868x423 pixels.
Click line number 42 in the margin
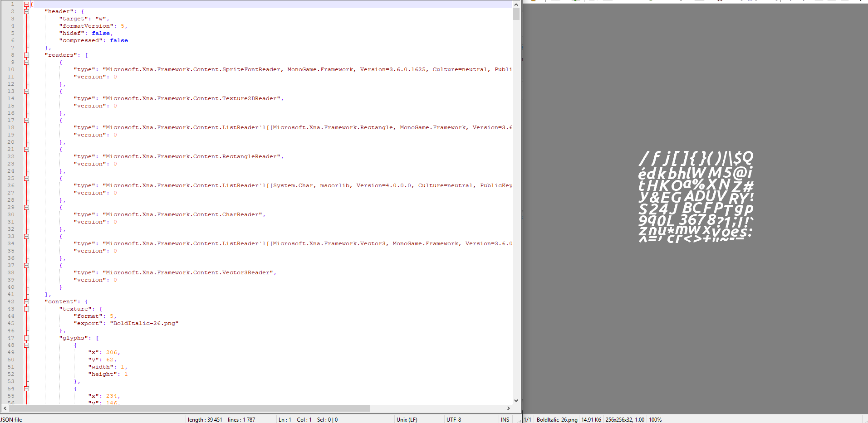11,301
